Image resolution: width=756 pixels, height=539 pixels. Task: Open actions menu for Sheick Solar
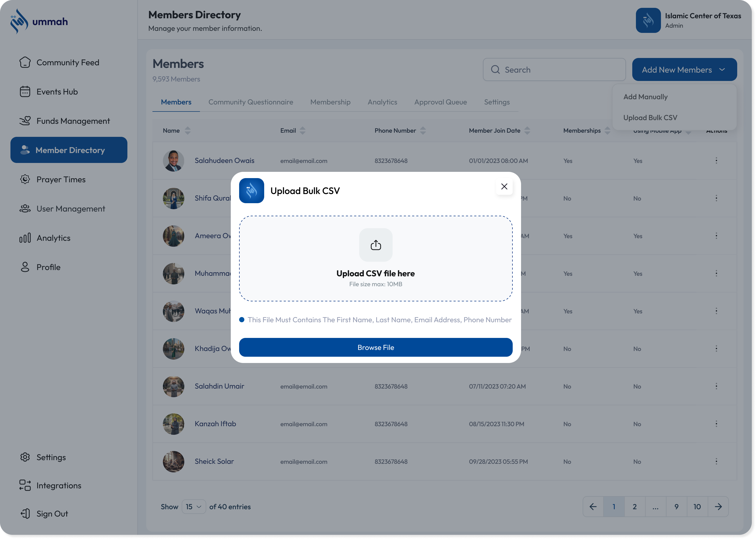(x=716, y=461)
